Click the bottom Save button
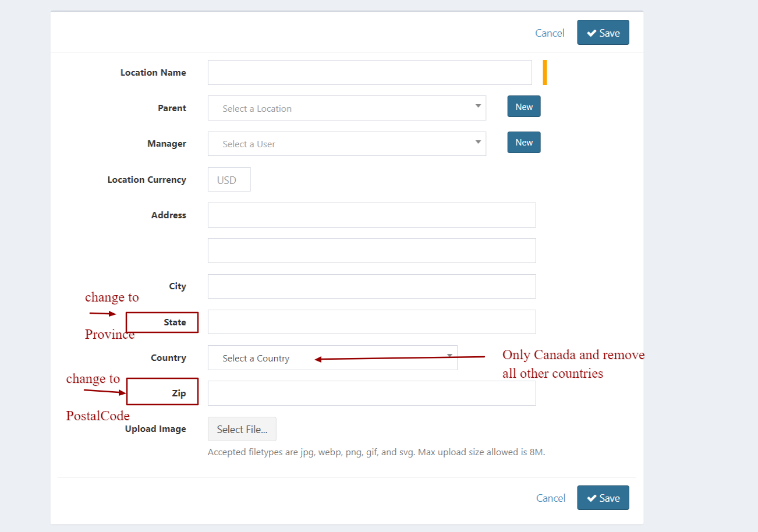Viewport: 758px width, 532px height. coord(603,498)
